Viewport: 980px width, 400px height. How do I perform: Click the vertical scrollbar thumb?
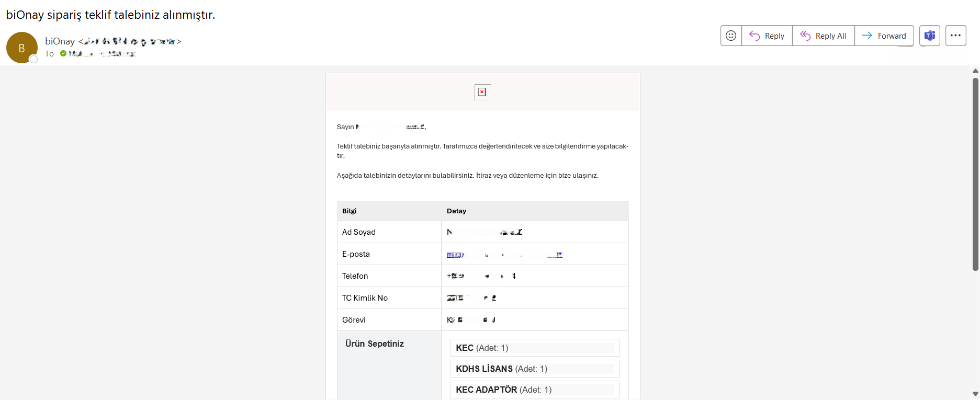pyautogui.click(x=975, y=173)
